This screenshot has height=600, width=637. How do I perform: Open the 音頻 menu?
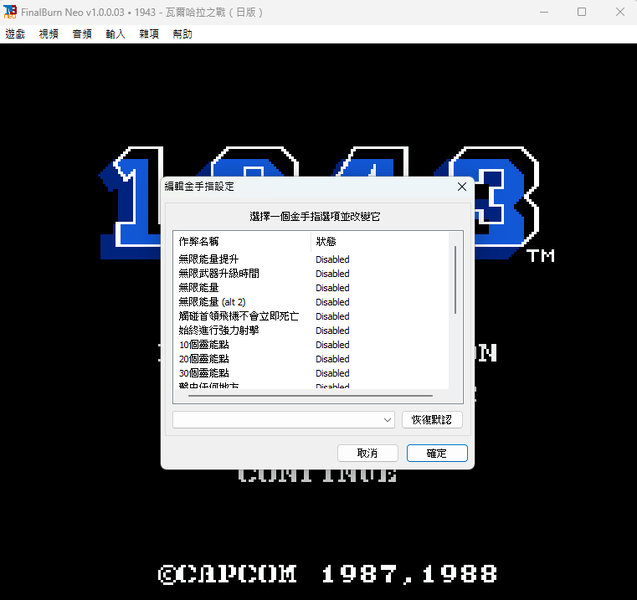coord(82,34)
